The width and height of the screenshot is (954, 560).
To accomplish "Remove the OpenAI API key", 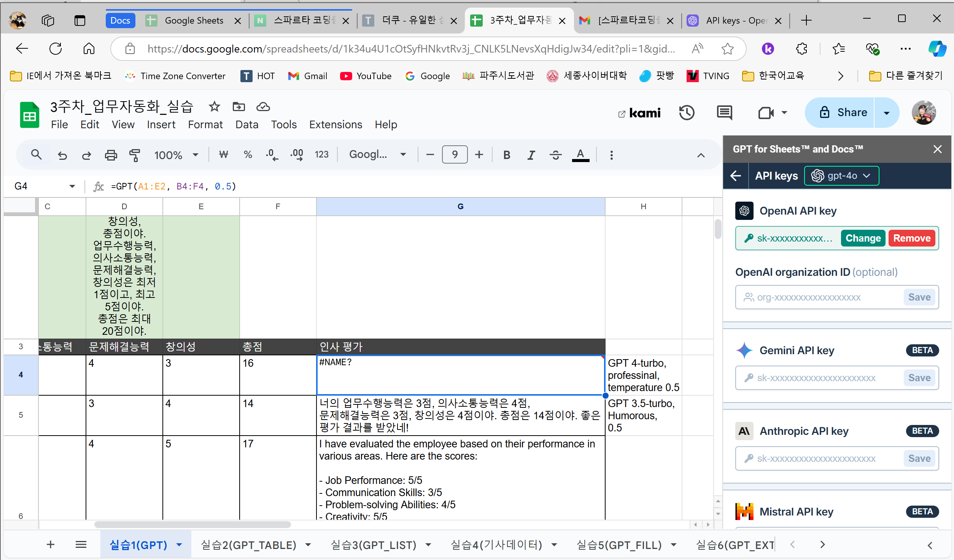I will (x=912, y=238).
